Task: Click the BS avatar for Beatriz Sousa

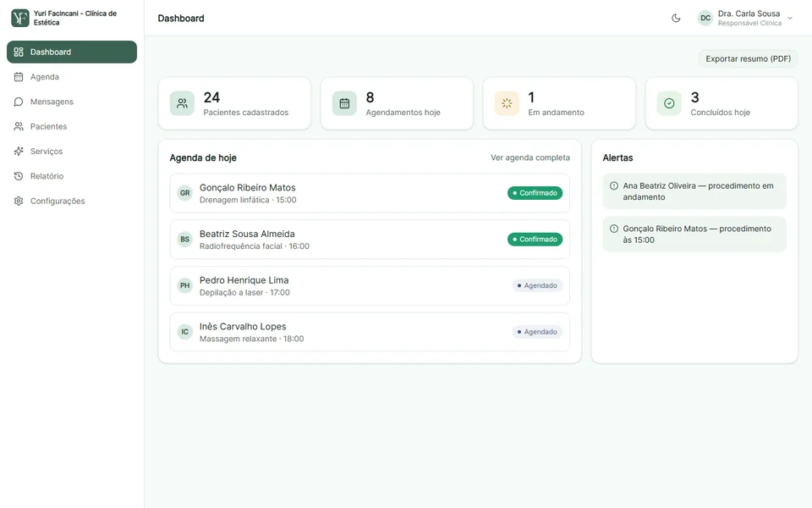Action: point(185,240)
